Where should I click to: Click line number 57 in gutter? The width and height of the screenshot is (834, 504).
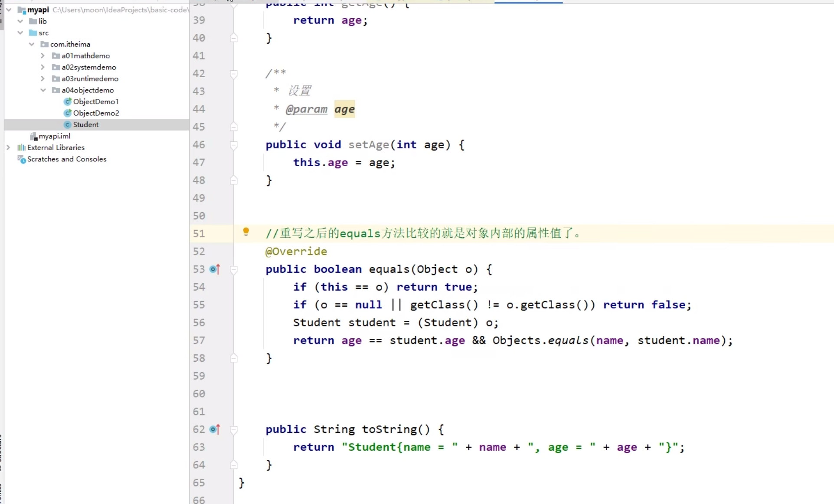[x=199, y=340]
